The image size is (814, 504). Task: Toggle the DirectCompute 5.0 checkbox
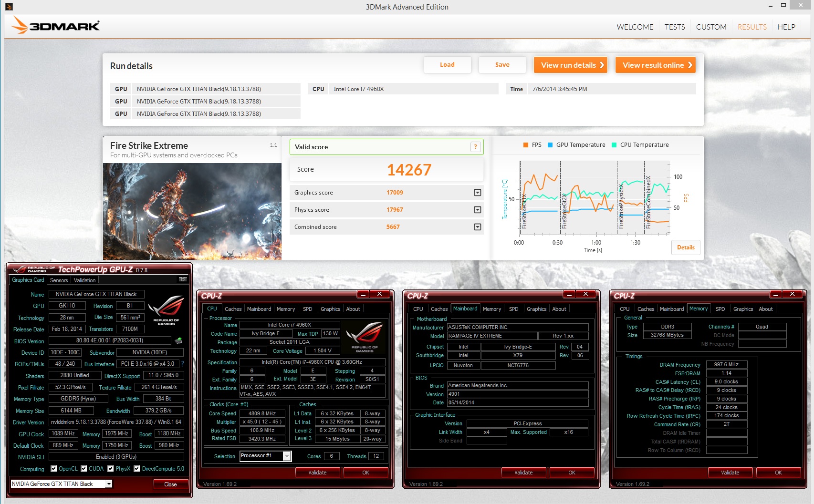coord(137,469)
